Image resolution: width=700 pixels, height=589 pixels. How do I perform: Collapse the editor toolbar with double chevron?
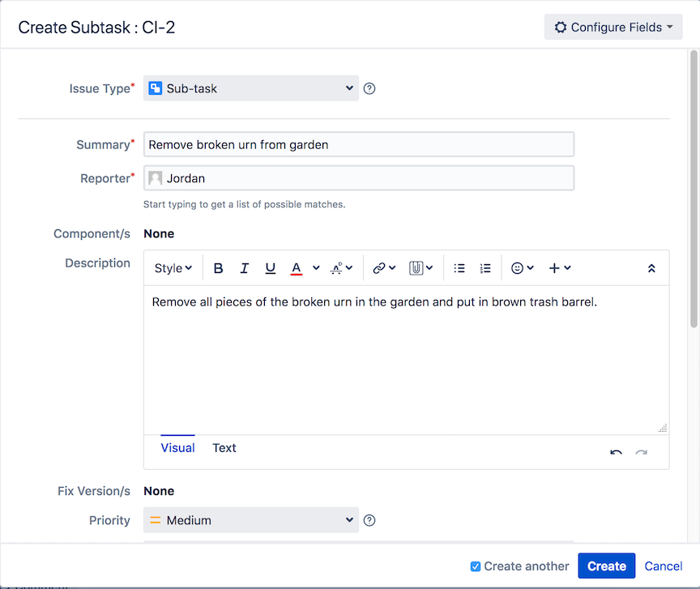click(x=651, y=268)
